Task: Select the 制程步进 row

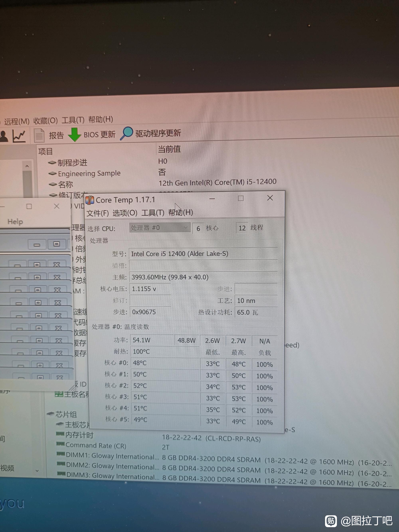Action: 72,163
